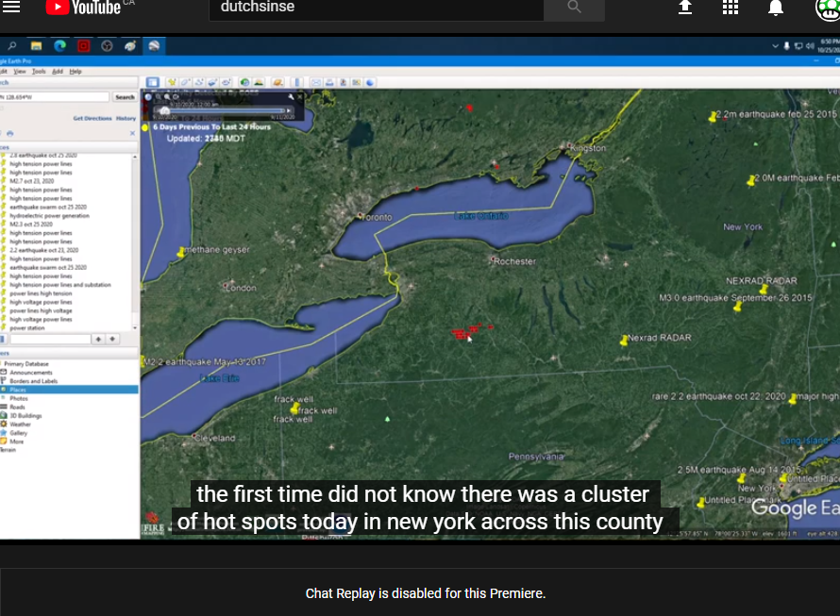Screen dimensions: 840x616
Task: Open the YouTube guide hamburger menu
Action: (x=11, y=6)
